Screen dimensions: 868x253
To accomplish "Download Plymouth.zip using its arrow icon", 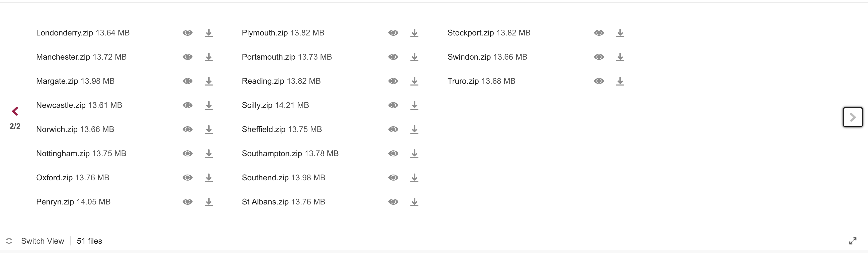I will [x=414, y=33].
